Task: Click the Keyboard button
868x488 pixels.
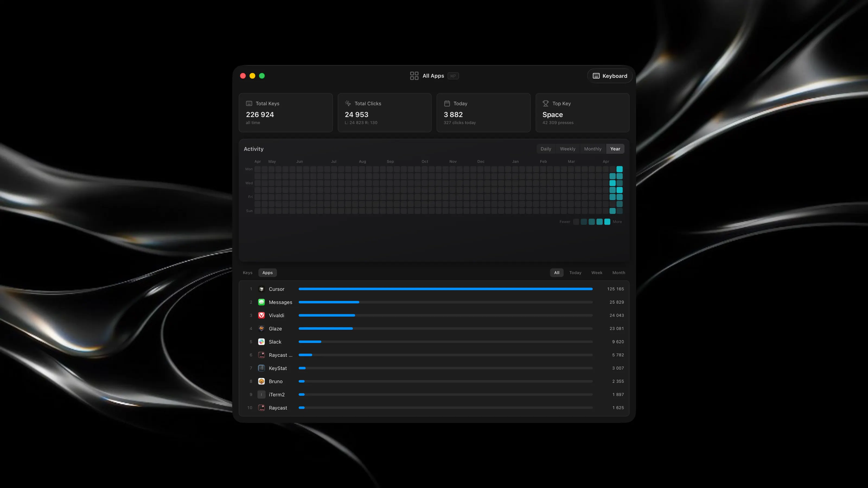Action: [610, 76]
